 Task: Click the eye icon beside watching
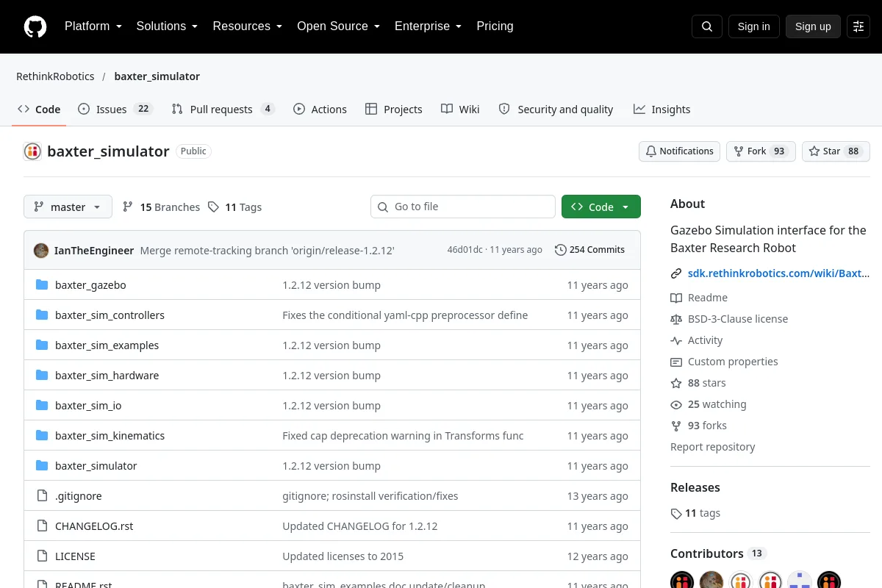tap(676, 404)
